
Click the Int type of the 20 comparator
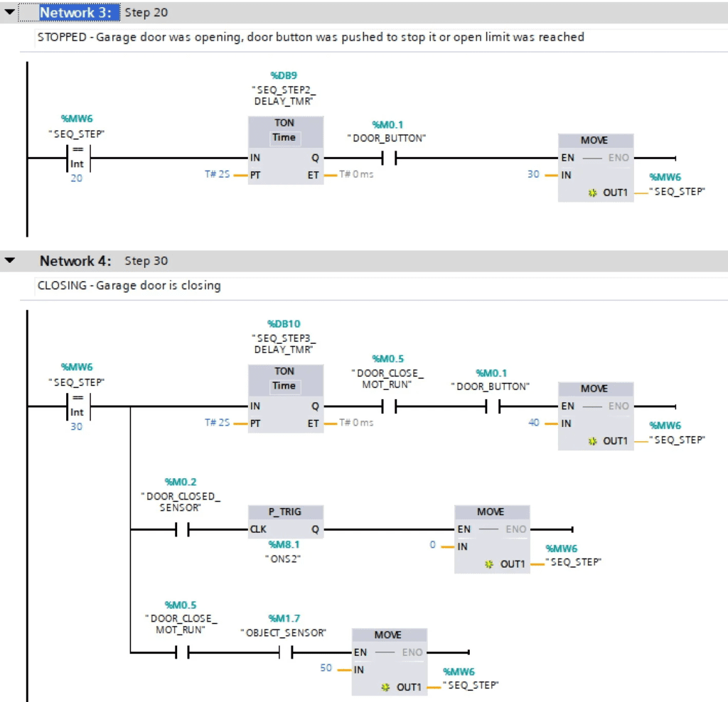point(77,164)
